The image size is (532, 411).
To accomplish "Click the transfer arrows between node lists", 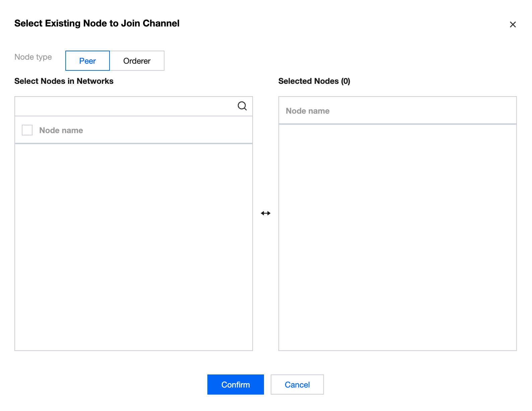I will click(x=266, y=213).
